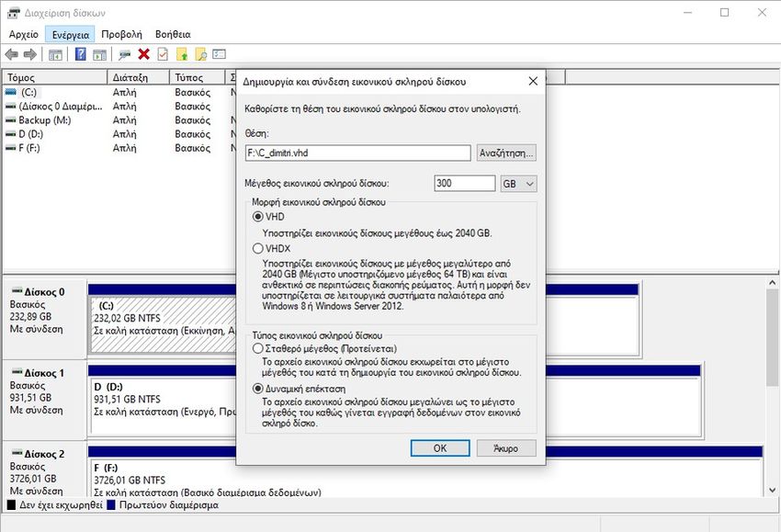The image size is (781, 532).
Task: Click the red X delete icon
Action: (144, 54)
